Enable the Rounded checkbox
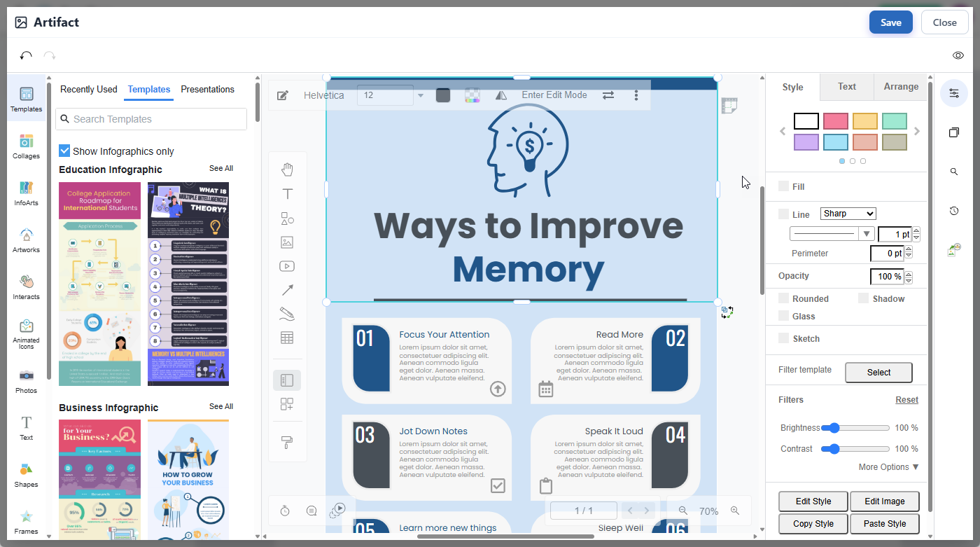Viewport: 980px width, 547px height. 783,298
